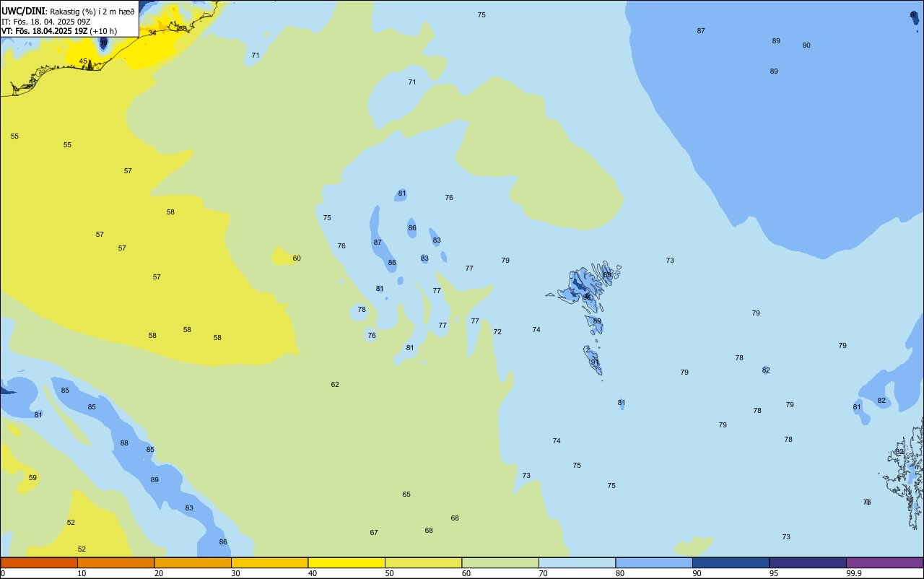Click the 90–95 dark blue legend swatch
The image size is (924, 579).
point(731,563)
